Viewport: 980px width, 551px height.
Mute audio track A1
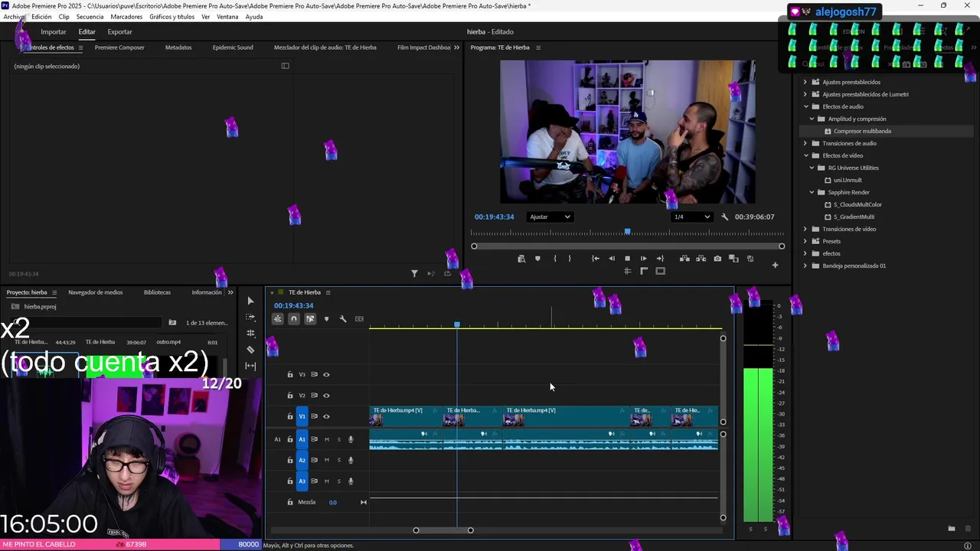[327, 439]
